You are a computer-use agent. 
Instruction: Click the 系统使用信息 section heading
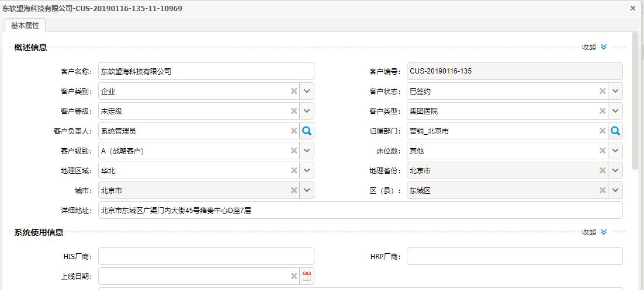(x=39, y=233)
